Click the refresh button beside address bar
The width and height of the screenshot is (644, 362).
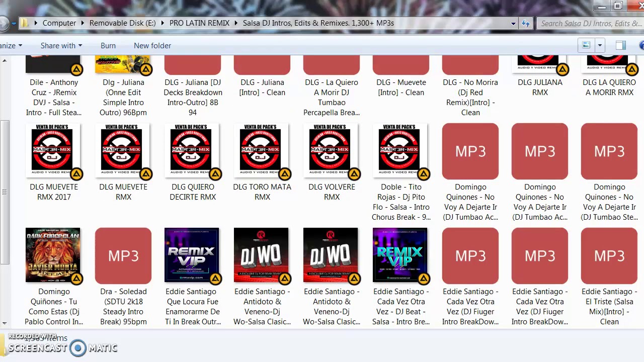(526, 23)
